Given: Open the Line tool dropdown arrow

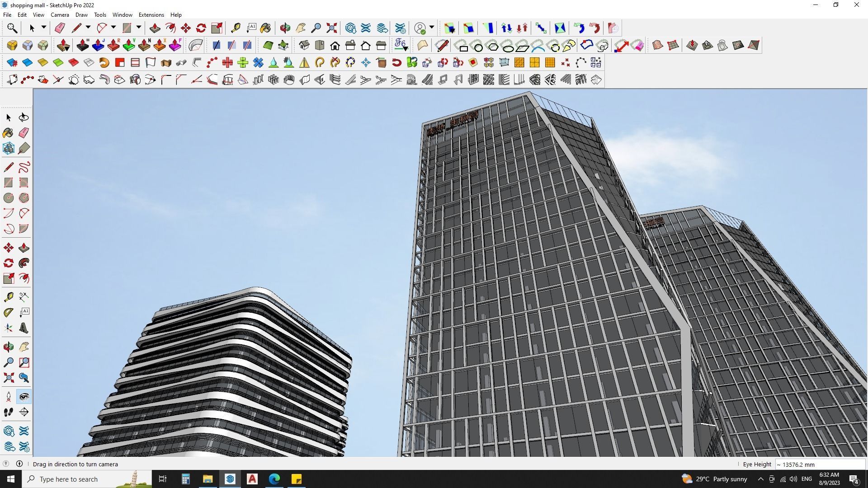Looking at the screenshot, I should coord(88,28).
